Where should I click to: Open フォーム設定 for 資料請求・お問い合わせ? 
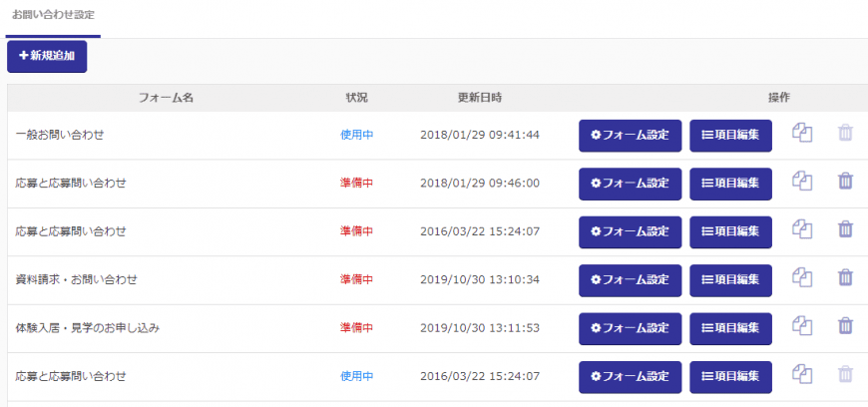pos(630,279)
